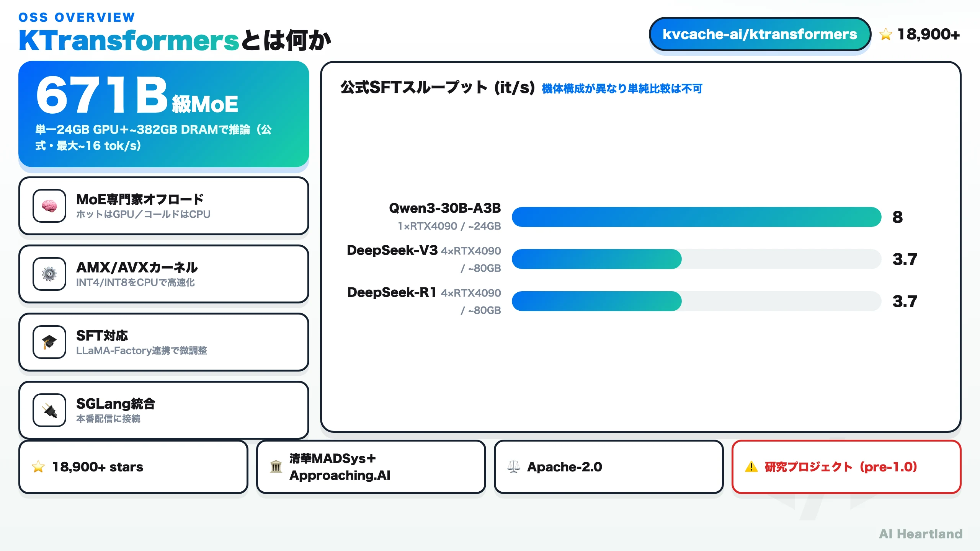Click the 671B 級MoE headline

pos(137,96)
